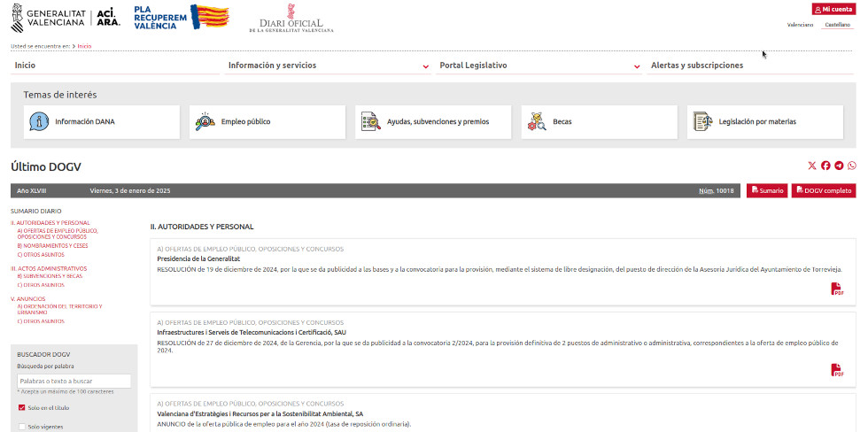868x432 pixels.
Task: Uncheck the 'Solo en el título' checkbox
Action: (x=22, y=408)
